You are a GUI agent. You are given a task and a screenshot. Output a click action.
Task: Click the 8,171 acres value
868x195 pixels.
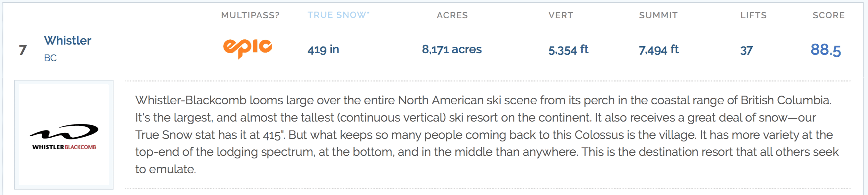click(x=452, y=50)
